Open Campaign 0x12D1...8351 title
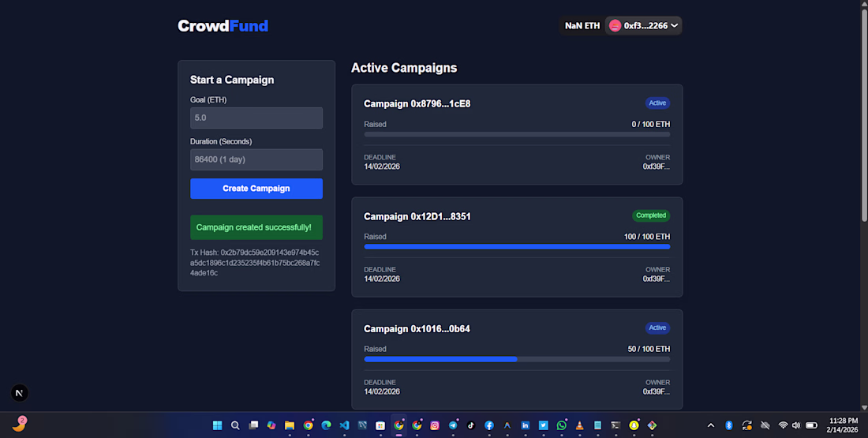This screenshot has width=868, height=438. click(x=417, y=216)
